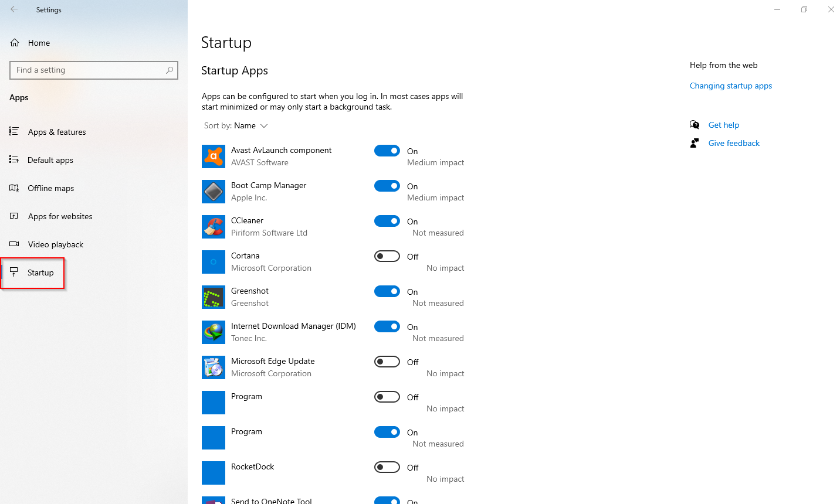Click the CCleaner app icon
The image size is (840, 504).
[x=214, y=227]
